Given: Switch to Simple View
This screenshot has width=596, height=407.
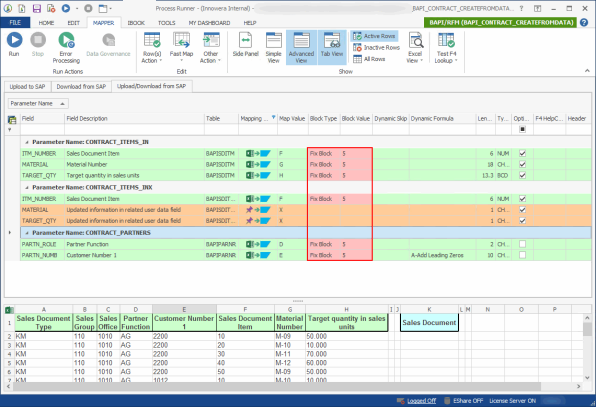Looking at the screenshot, I should [274, 47].
